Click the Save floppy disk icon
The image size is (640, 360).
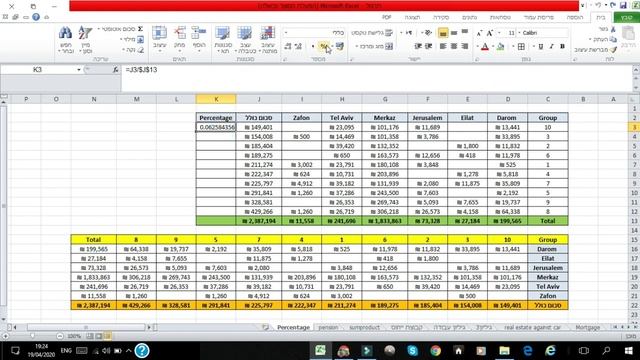click(x=623, y=5)
